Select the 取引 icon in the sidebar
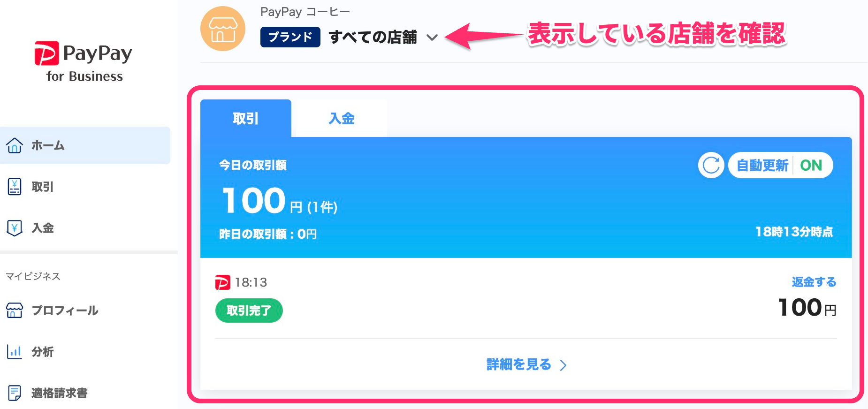 click(15, 187)
